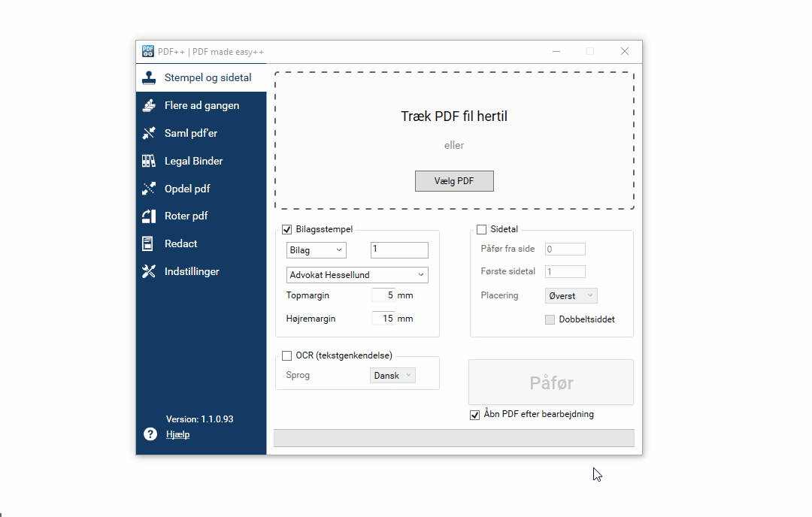This screenshot has width=812, height=517.
Task: Click the Roter pdf rotate icon
Action: [149, 216]
